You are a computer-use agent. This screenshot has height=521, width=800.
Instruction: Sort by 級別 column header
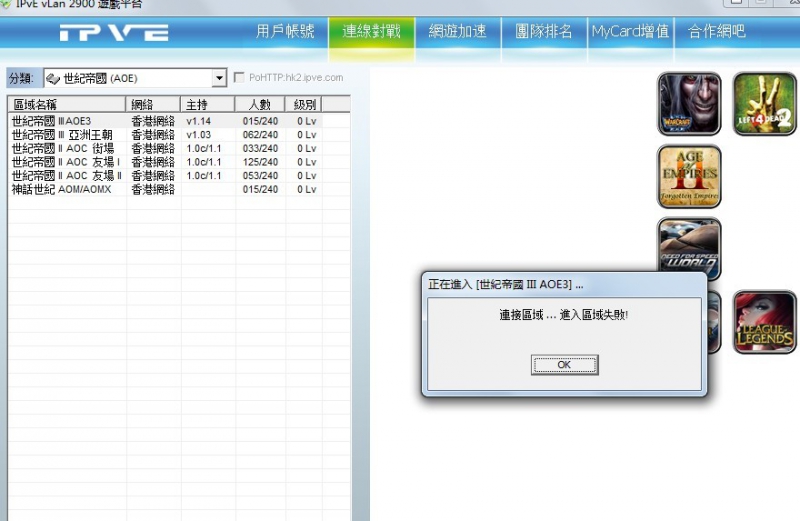point(304,105)
